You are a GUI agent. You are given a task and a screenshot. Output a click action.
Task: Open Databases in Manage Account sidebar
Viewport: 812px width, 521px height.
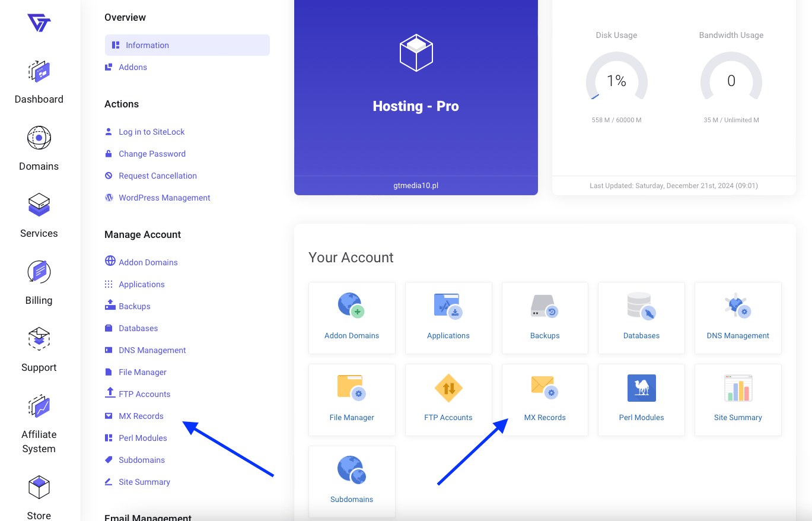point(138,328)
